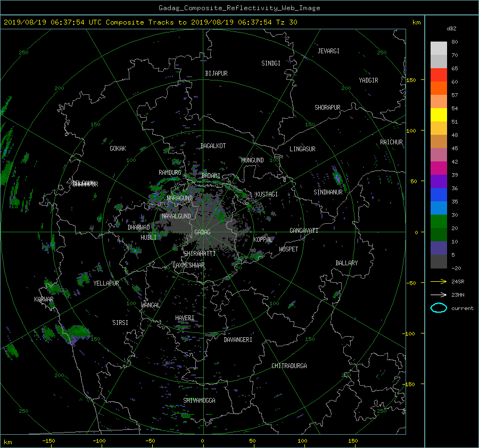Click the GADAG radar center label
The height and width of the screenshot is (448, 479).
coord(203,232)
